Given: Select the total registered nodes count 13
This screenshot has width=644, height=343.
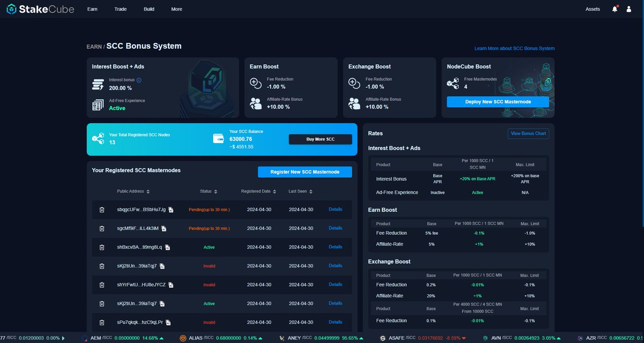Looking at the screenshot, I should click(x=112, y=143).
